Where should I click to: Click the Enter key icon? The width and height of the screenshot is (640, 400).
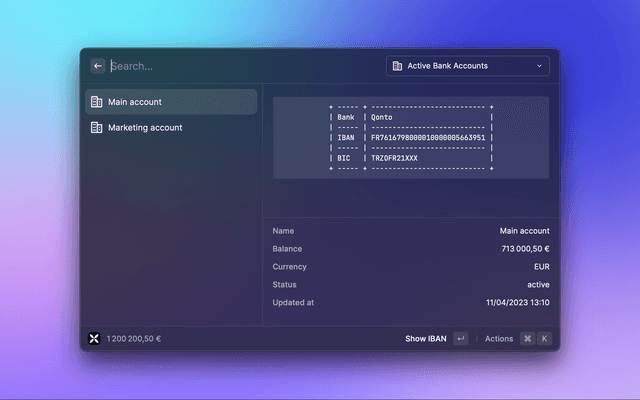pos(460,339)
